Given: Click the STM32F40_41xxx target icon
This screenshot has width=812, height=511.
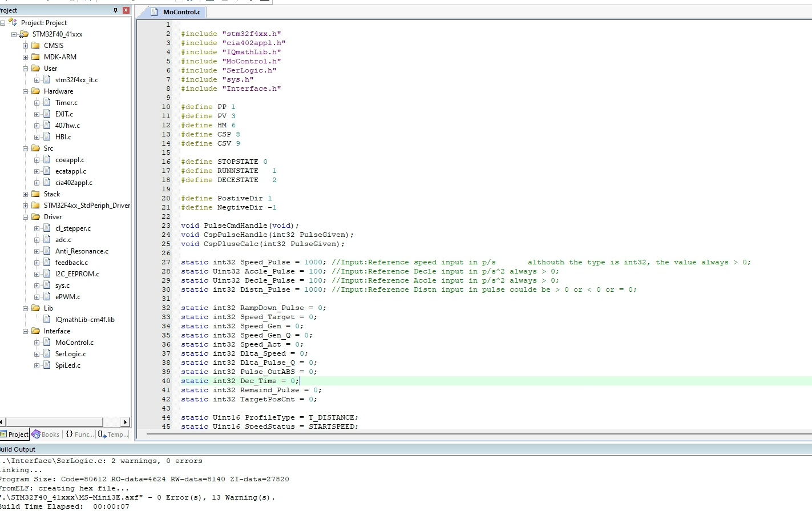Looking at the screenshot, I should [24, 34].
